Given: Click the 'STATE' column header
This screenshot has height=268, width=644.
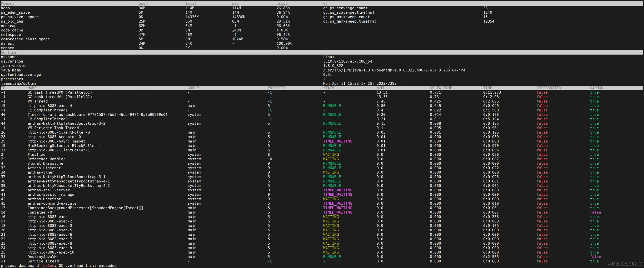Looking at the screenshot, I should (329, 88).
